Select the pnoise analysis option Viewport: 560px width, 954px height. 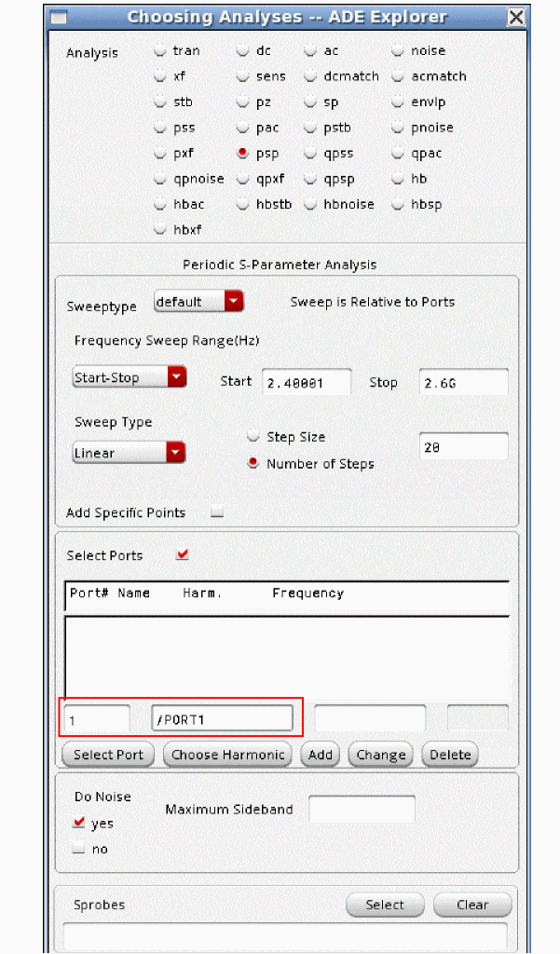click(398, 128)
